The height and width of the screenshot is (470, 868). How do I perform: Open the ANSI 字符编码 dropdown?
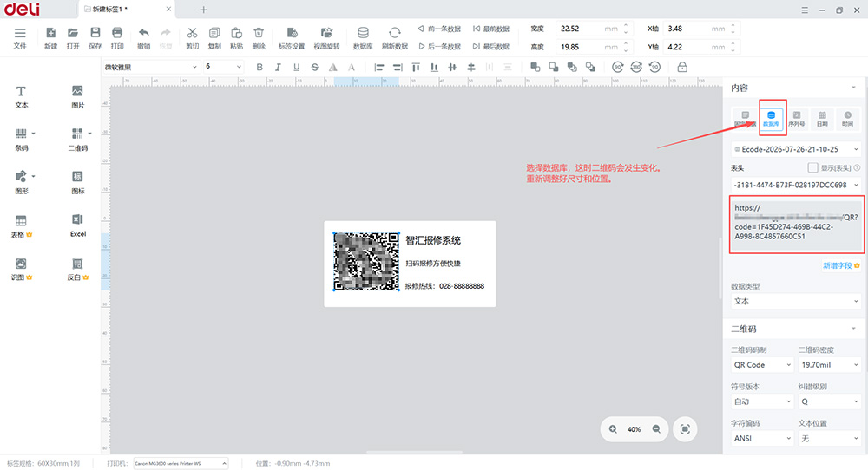pos(762,438)
